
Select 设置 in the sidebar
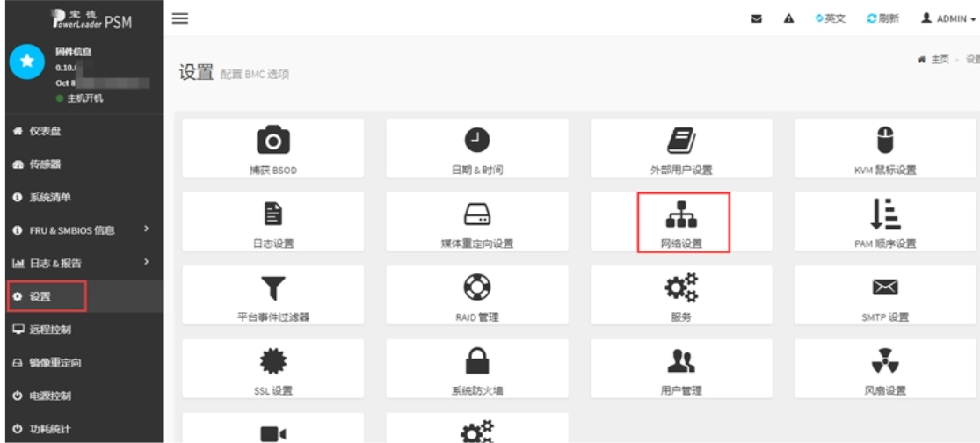coord(84,297)
